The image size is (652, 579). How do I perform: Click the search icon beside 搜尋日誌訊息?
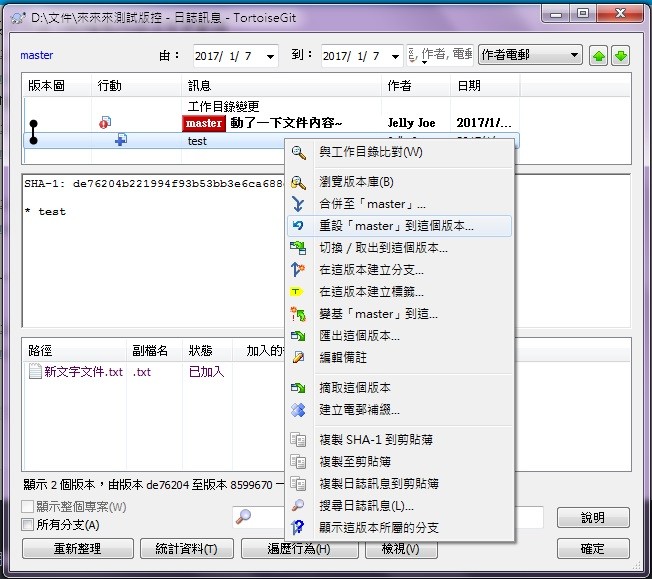298,505
